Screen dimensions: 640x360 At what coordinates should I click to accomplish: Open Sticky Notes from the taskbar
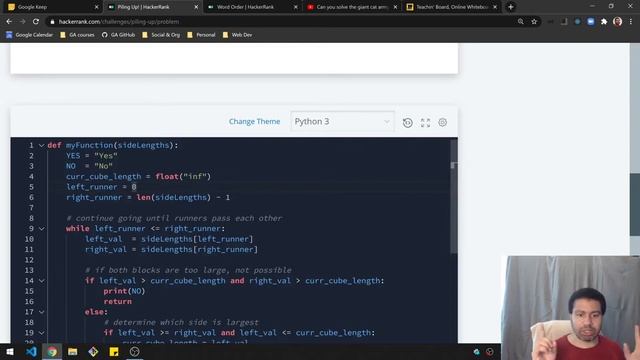click(x=114, y=352)
